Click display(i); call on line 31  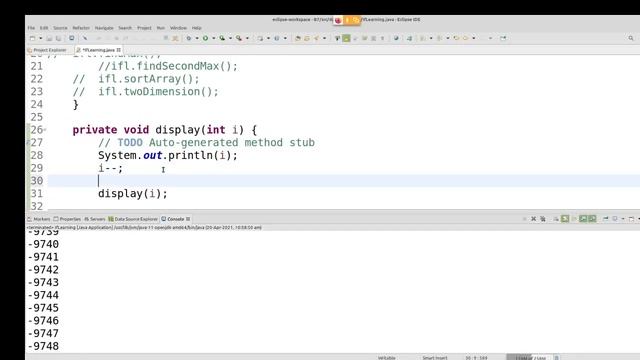(x=133, y=193)
